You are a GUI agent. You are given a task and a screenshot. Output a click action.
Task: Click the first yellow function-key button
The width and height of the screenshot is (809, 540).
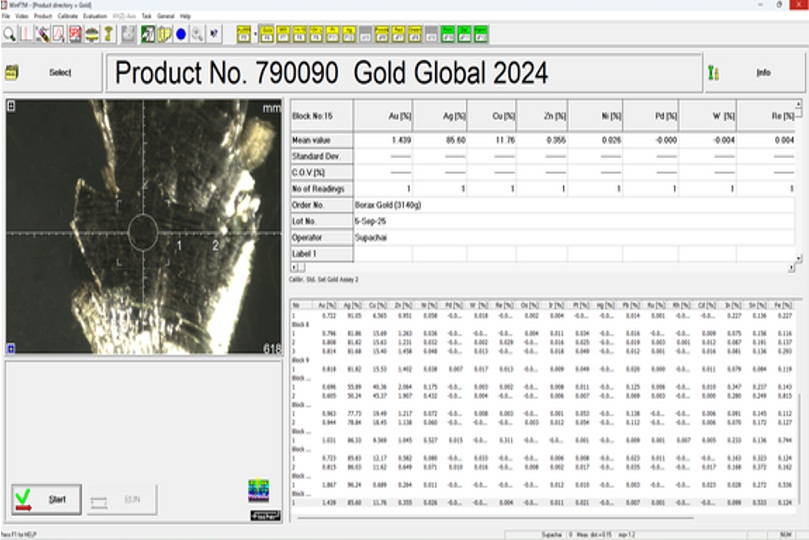tap(243, 34)
